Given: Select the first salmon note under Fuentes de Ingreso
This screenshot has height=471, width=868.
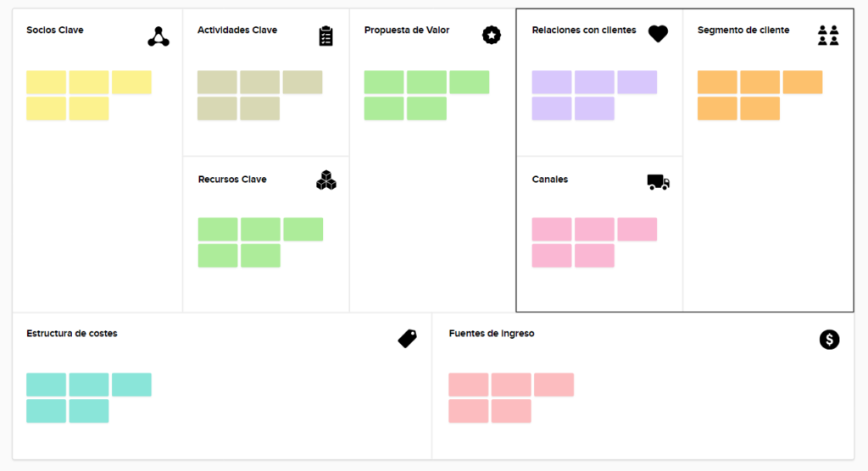Looking at the screenshot, I should pos(469,385).
